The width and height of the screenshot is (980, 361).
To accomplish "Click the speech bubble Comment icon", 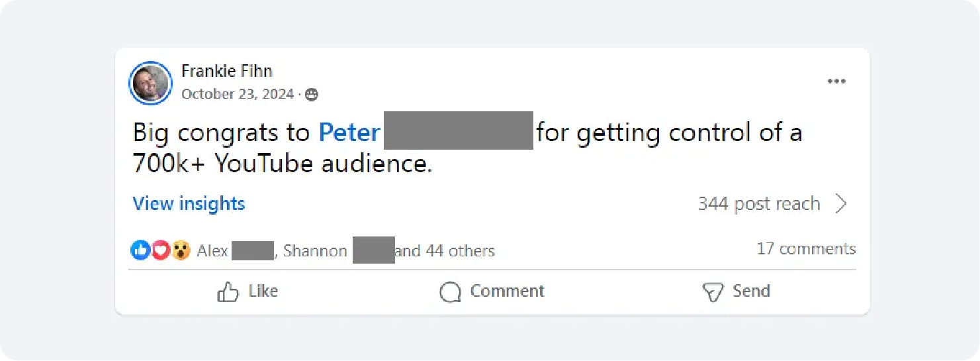I will (x=450, y=292).
